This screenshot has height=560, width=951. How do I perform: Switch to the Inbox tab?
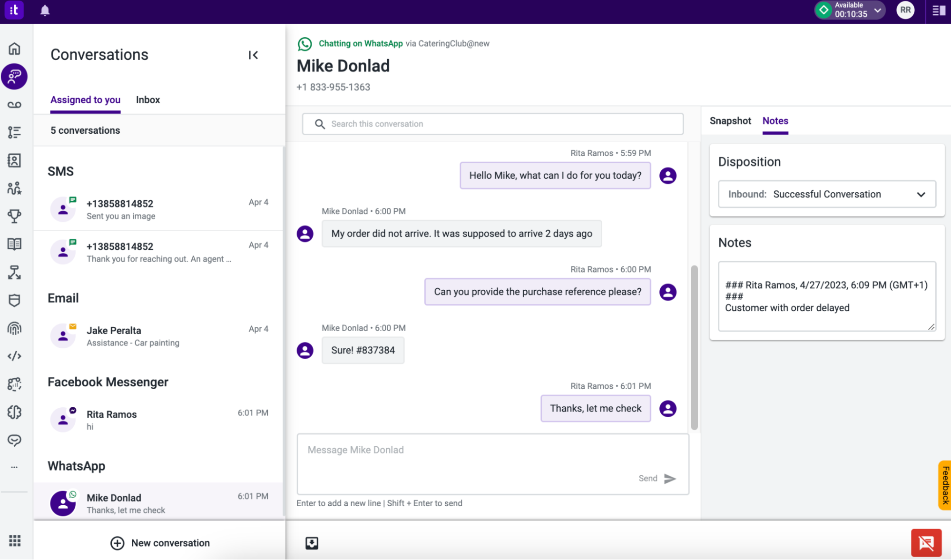(148, 100)
